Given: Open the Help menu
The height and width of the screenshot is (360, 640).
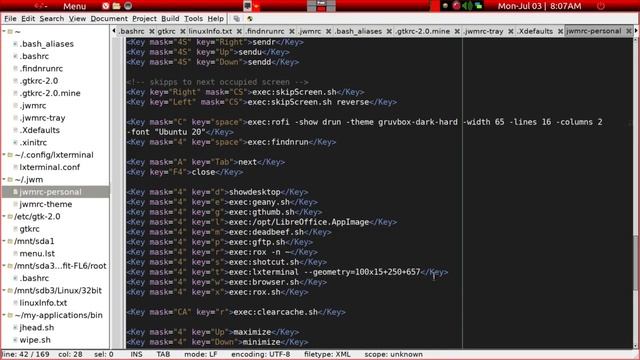Looking at the screenshot, I should pos(216,19).
